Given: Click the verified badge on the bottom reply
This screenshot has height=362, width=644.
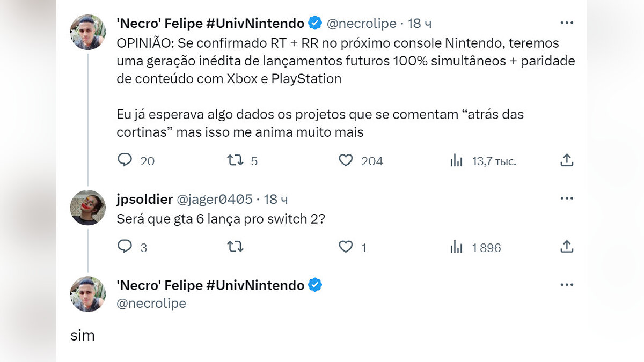Looking at the screenshot, I should click(315, 285).
